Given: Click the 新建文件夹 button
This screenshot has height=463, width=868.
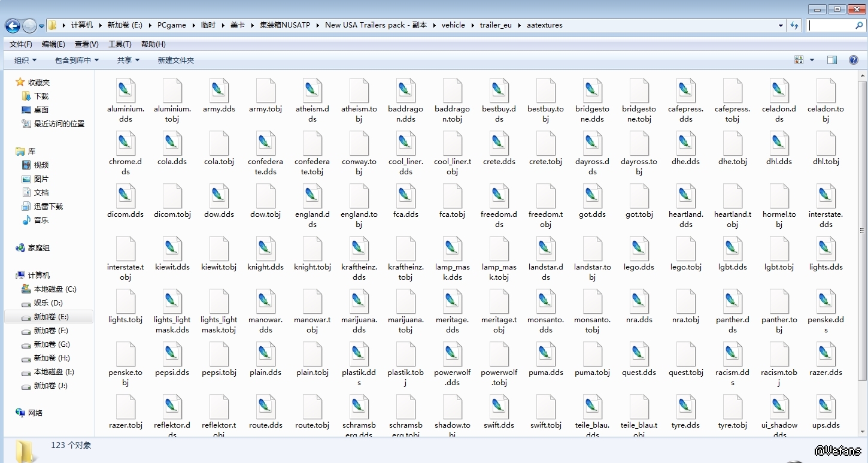Looking at the screenshot, I should click(176, 60).
